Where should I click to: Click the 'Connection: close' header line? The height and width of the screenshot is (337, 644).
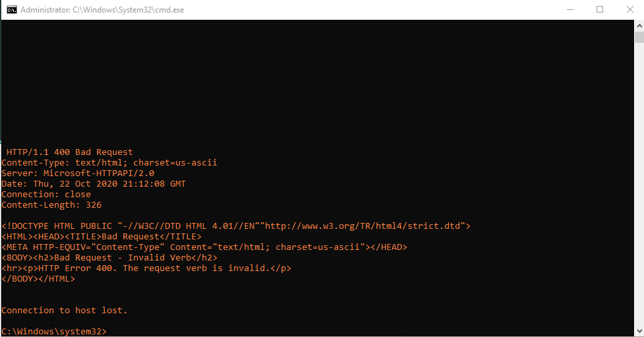point(46,194)
